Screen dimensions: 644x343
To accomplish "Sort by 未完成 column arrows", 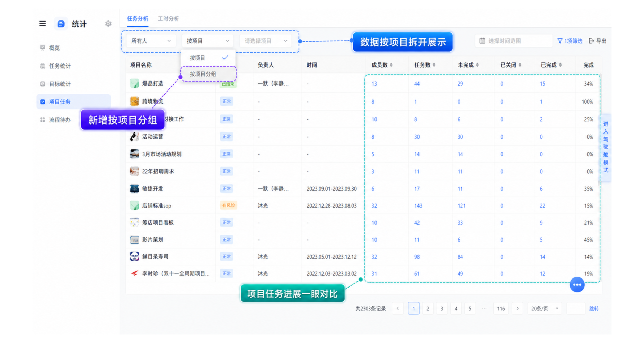I will point(477,65).
